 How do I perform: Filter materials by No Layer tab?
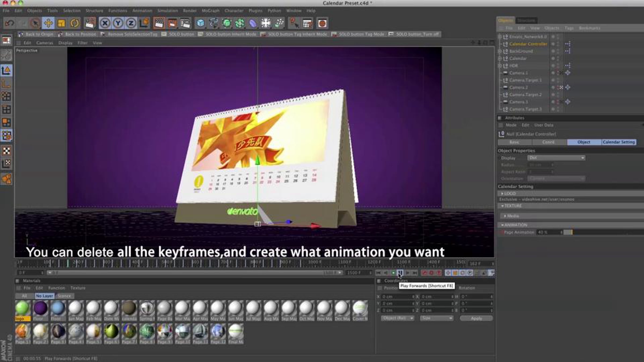pos(44,296)
